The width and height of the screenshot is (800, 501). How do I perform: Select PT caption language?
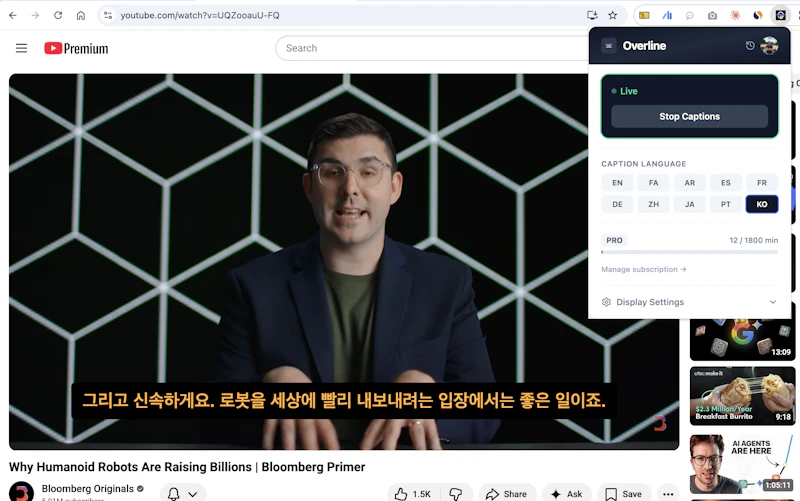coord(726,204)
